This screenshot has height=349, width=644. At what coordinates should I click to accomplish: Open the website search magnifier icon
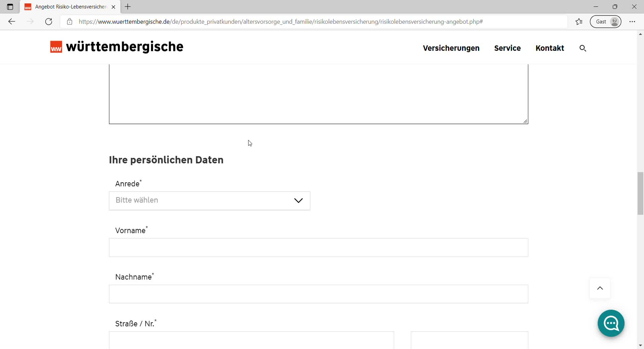[583, 48]
